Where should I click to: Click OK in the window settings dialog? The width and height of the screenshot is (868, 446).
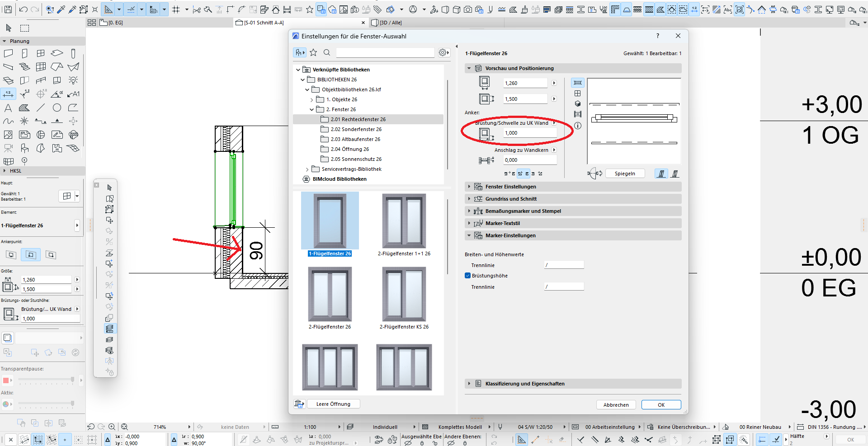pyautogui.click(x=661, y=405)
